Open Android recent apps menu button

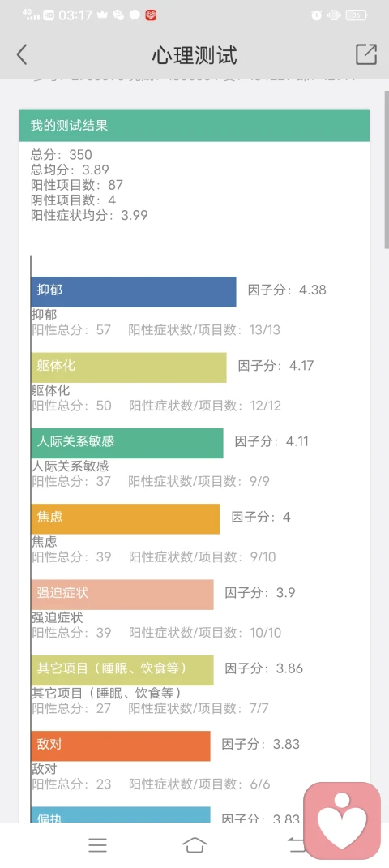(x=97, y=844)
